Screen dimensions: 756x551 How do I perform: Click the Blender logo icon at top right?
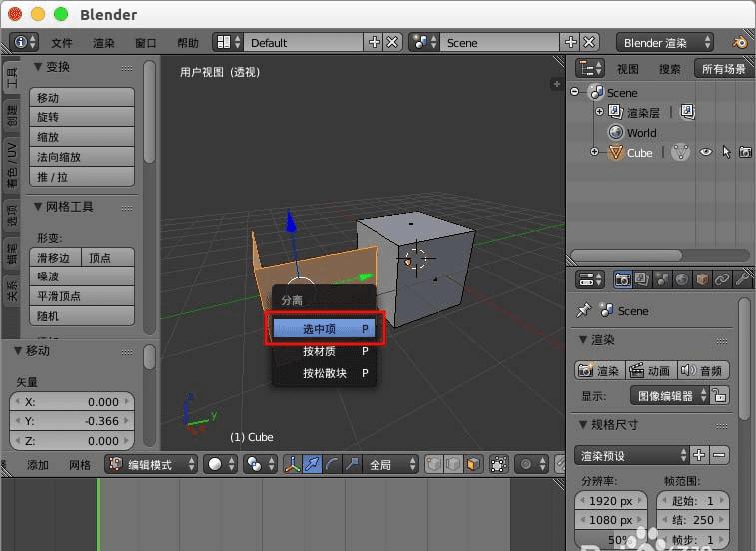tap(740, 42)
